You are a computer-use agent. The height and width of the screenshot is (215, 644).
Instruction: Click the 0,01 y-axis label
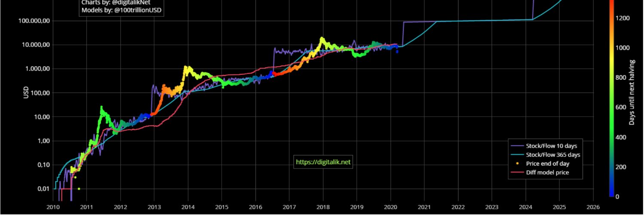(43, 189)
